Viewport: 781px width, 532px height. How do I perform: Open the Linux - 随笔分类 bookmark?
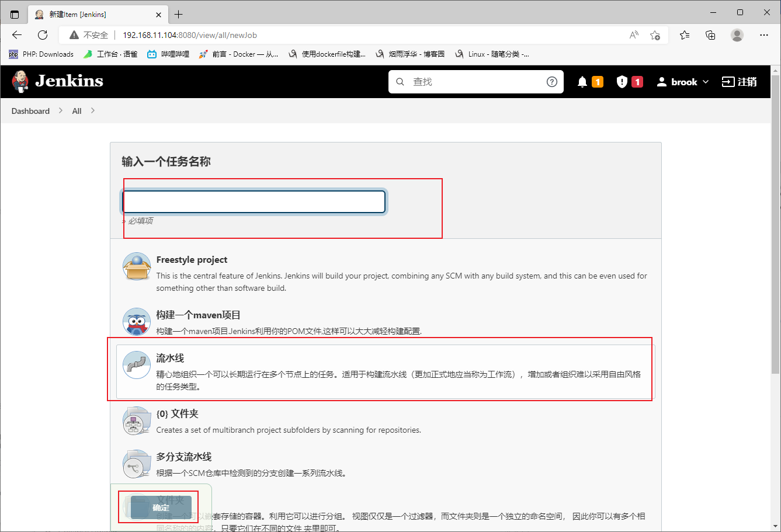[x=492, y=54]
